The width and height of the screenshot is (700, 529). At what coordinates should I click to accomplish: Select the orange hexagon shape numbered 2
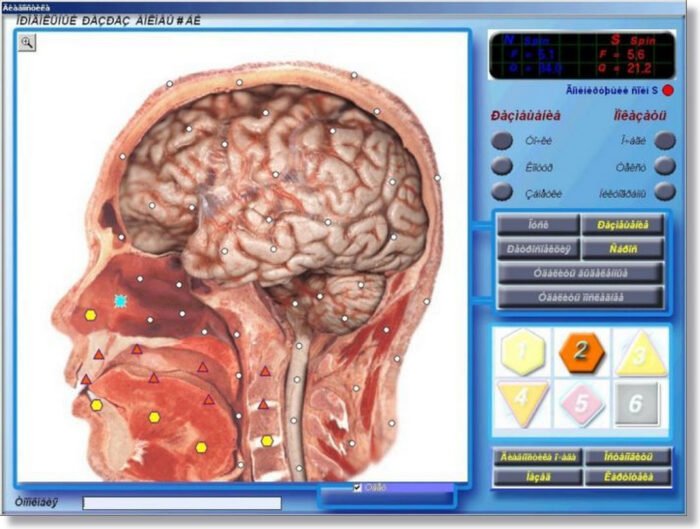(581, 352)
